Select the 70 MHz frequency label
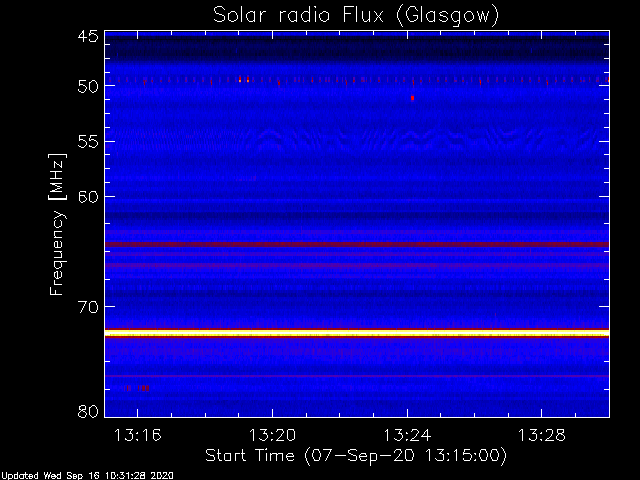Viewport: 640px width, 480px height. click(88, 307)
